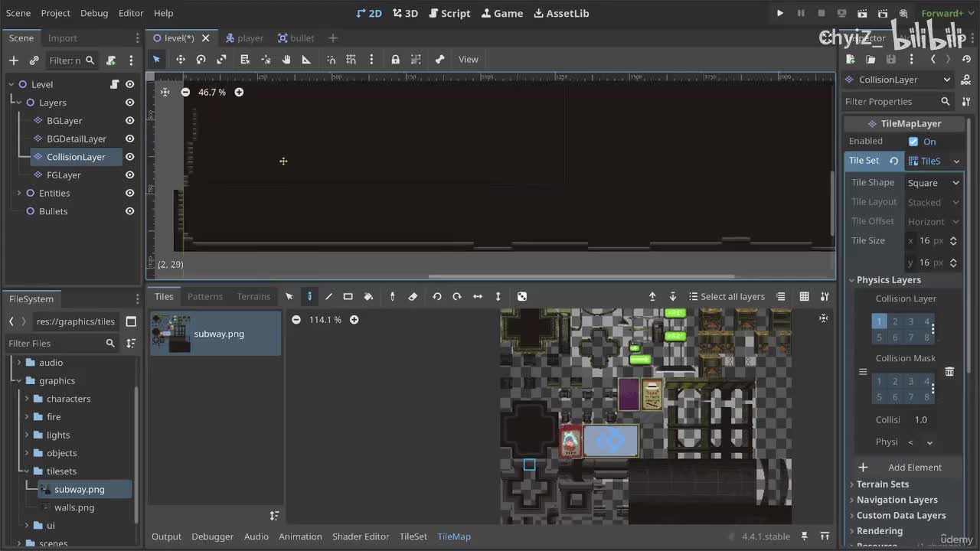980x551 pixels.
Task: Uncheck the Enabled On checkbox
Action: 913,142
